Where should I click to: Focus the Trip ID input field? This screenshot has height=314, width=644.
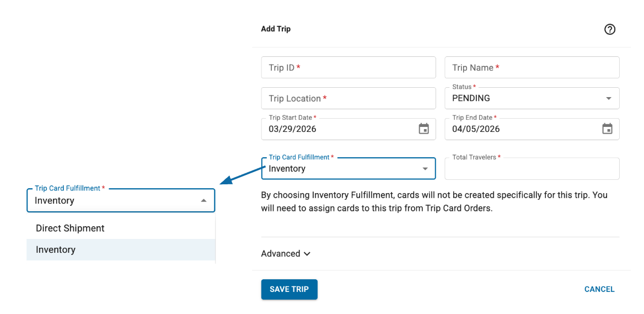pyautogui.click(x=348, y=67)
